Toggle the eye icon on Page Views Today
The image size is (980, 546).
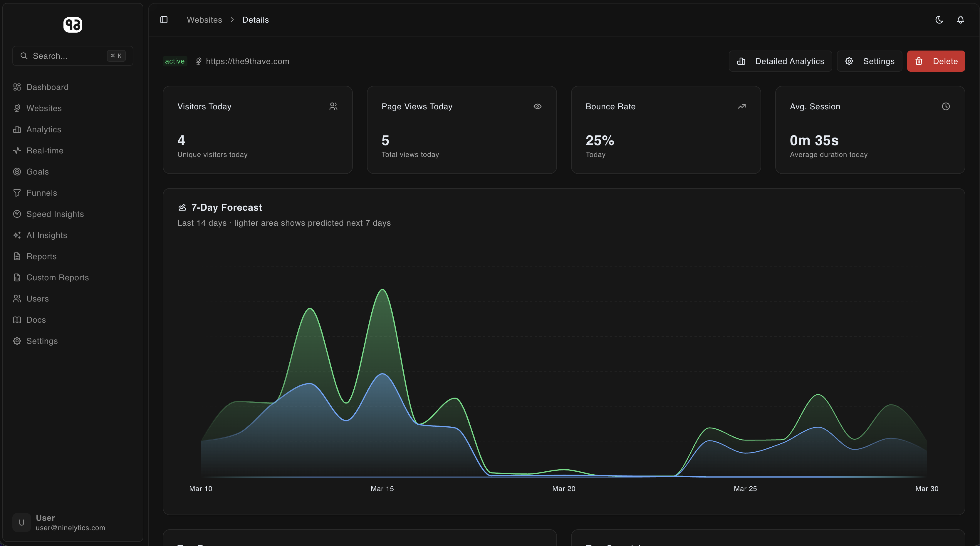tap(538, 107)
